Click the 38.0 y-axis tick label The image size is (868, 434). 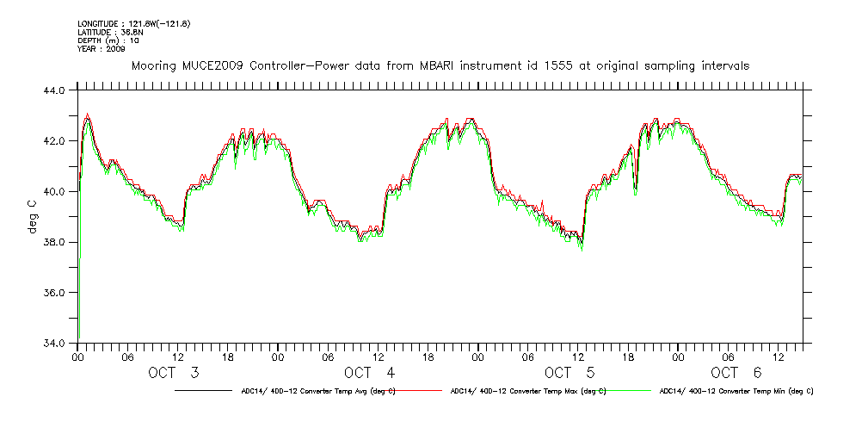pos(53,242)
